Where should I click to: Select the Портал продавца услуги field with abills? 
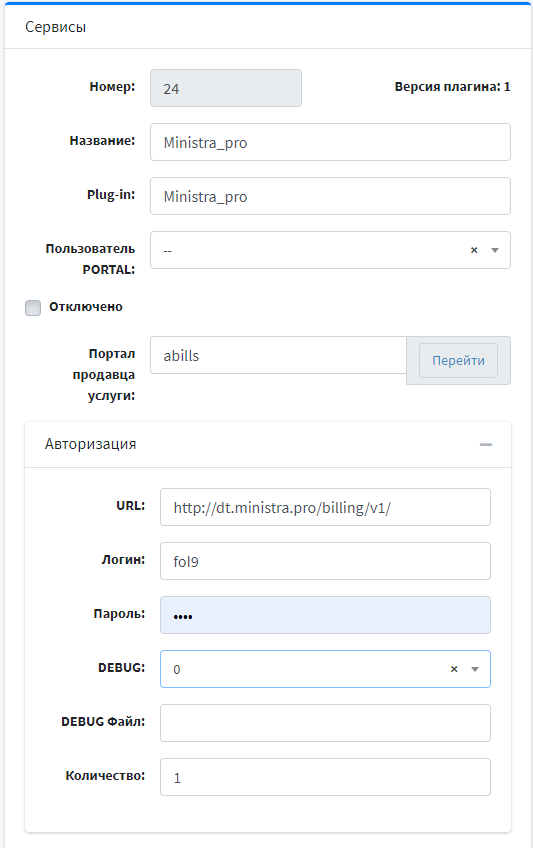pos(278,355)
